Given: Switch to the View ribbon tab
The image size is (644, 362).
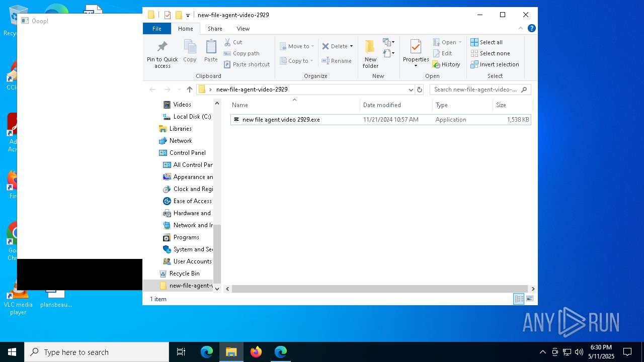Looking at the screenshot, I should 243,29.
